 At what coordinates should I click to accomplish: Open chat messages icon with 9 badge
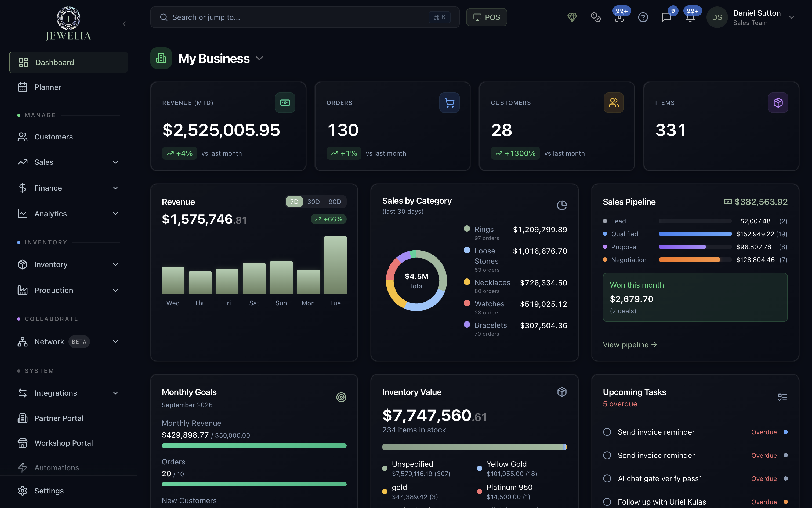pyautogui.click(x=666, y=17)
